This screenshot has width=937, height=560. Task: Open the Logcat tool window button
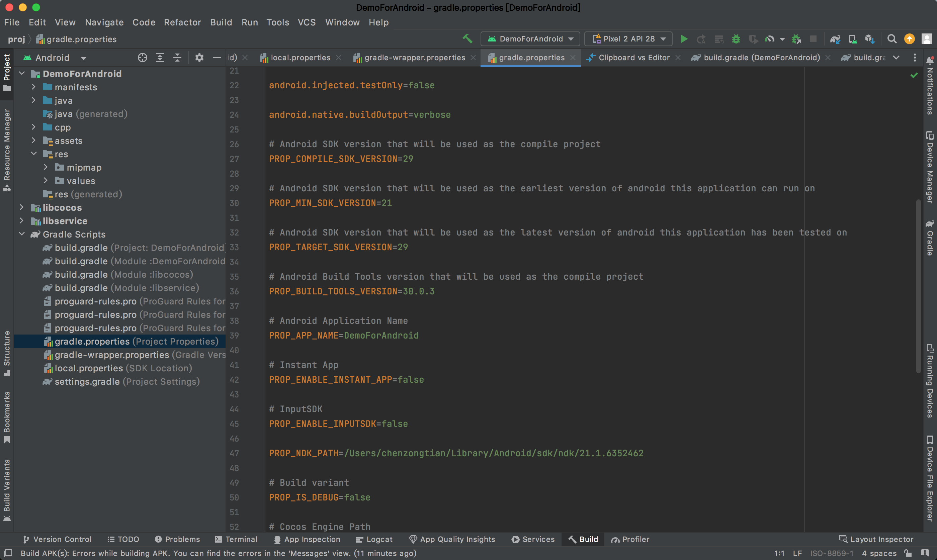tap(374, 539)
